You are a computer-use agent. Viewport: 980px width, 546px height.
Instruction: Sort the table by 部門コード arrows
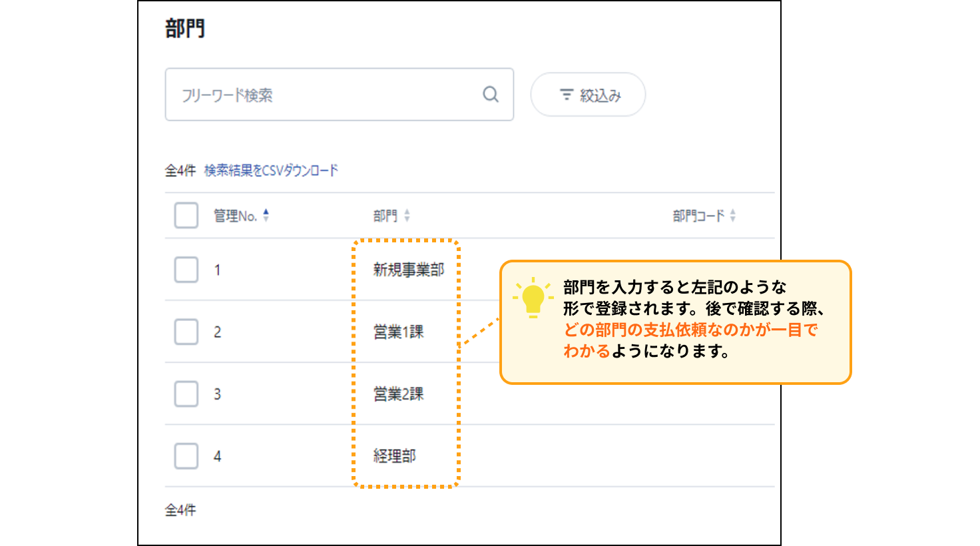(732, 216)
